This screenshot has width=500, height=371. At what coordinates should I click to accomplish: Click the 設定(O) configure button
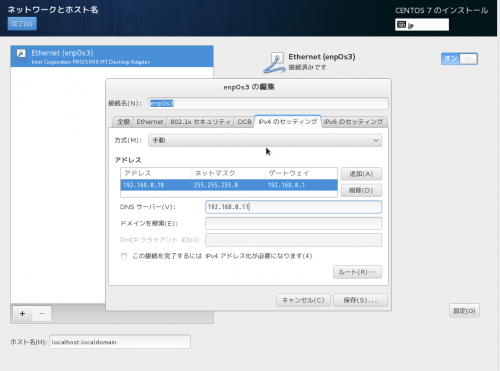(x=464, y=311)
